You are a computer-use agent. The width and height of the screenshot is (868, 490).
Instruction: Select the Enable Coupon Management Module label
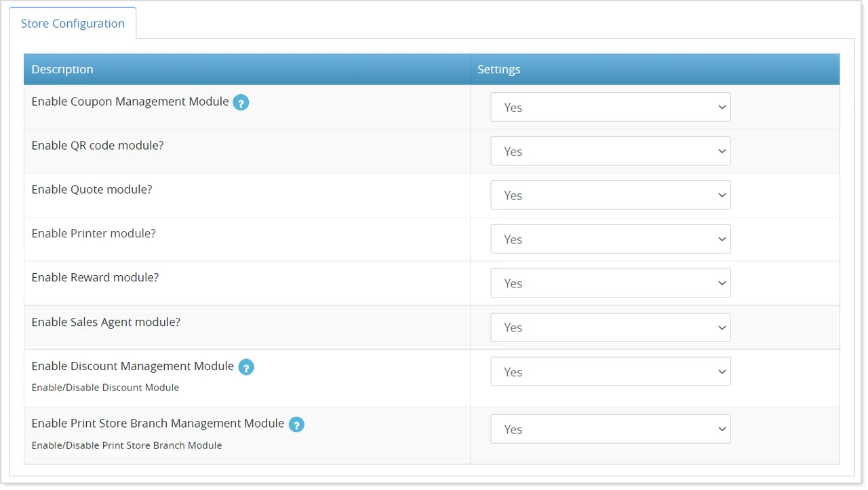click(129, 101)
